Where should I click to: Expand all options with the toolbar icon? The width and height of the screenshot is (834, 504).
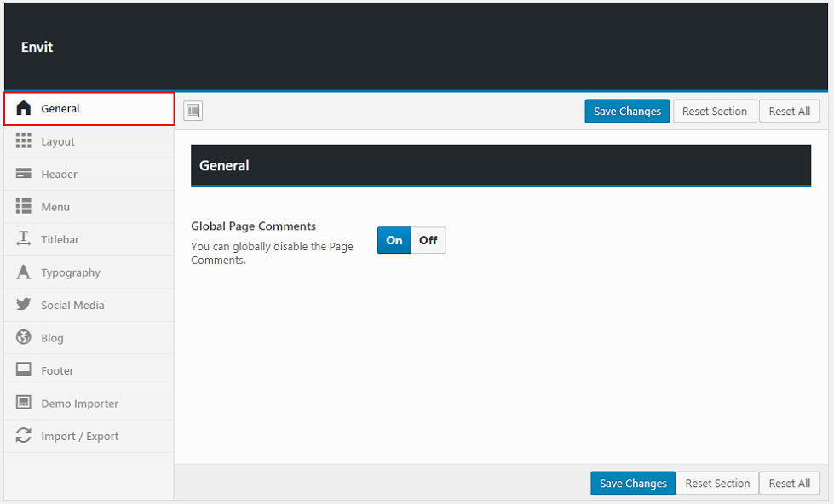pos(193,111)
